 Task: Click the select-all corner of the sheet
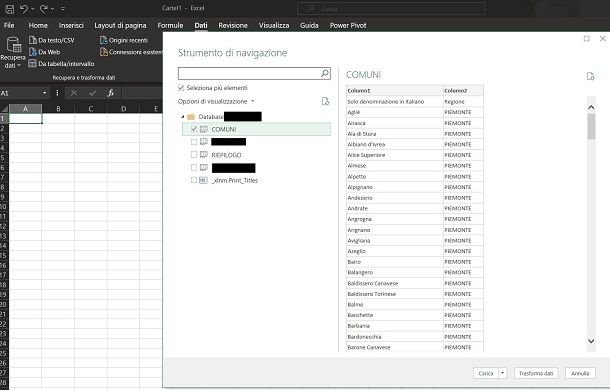point(4,109)
